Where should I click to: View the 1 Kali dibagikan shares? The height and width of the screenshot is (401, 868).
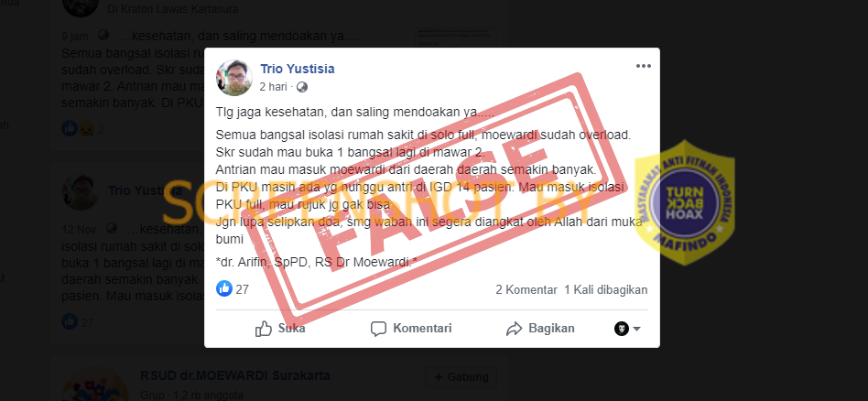(x=605, y=289)
